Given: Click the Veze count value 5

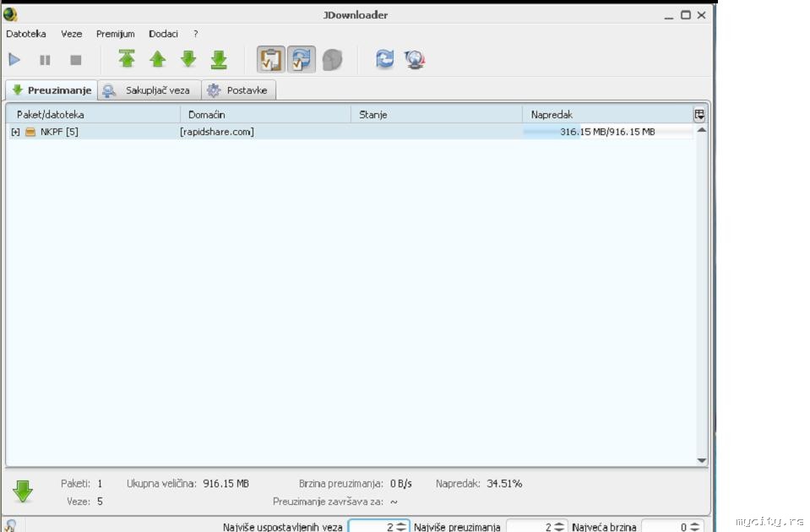Looking at the screenshot, I should tap(100, 502).
